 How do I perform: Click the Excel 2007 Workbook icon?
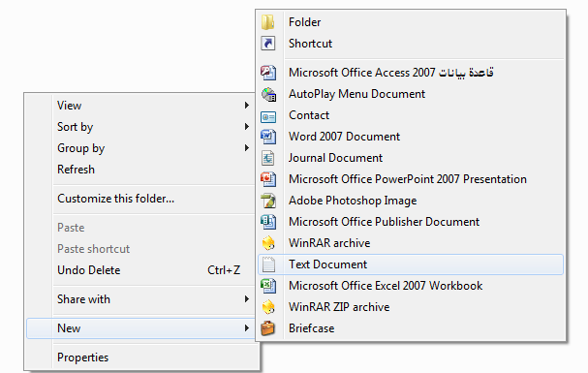pyautogui.click(x=268, y=286)
